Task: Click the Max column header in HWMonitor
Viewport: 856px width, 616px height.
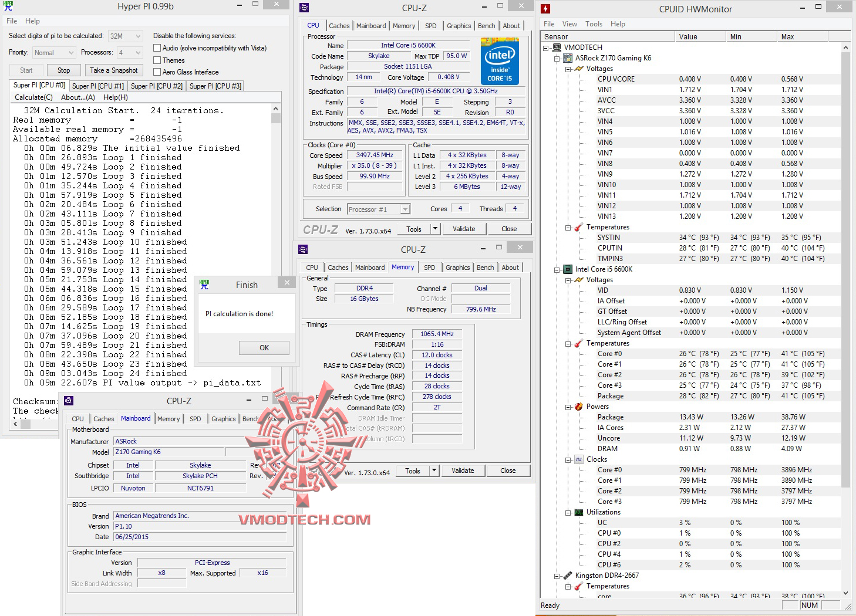Action: (x=802, y=36)
